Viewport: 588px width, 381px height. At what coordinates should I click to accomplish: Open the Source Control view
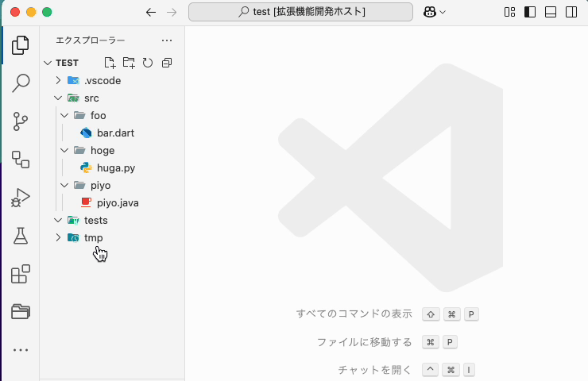(20, 121)
